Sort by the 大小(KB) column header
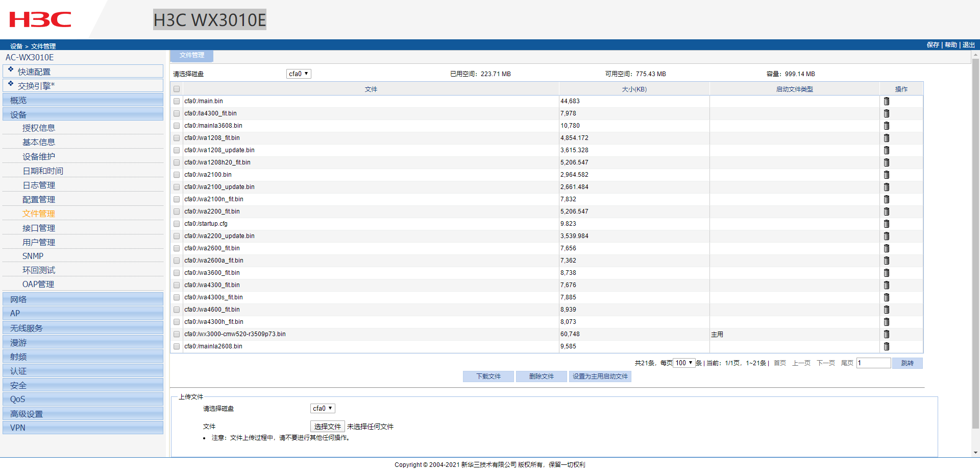This screenshot has width=980, height=471. pyautogui.click(x=634, y=89)
